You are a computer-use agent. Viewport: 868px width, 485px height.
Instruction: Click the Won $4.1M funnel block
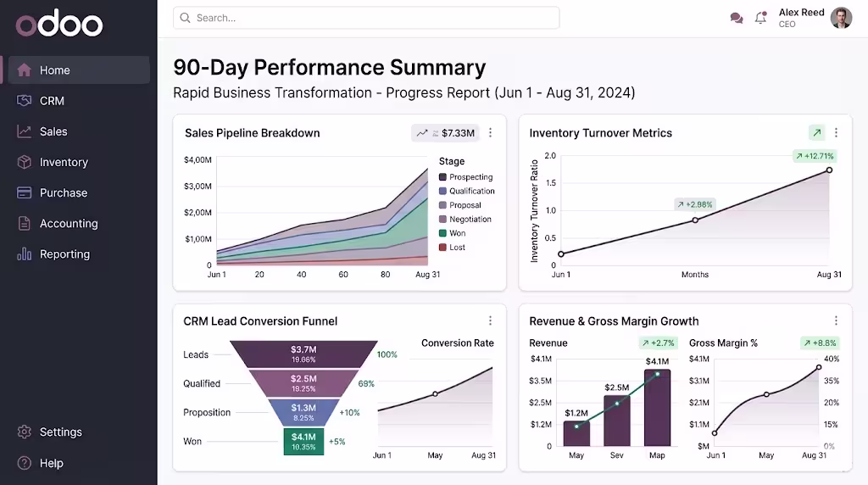coord(303,441)
